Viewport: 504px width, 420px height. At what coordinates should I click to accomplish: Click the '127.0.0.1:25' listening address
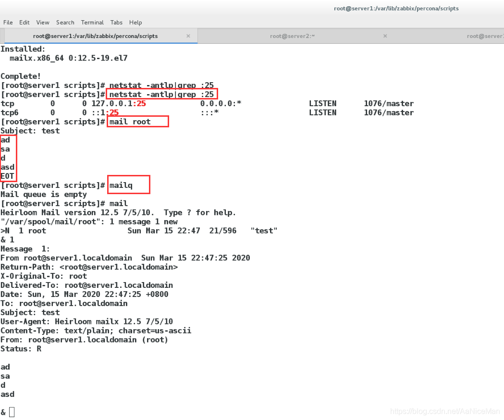pos(119,103)
